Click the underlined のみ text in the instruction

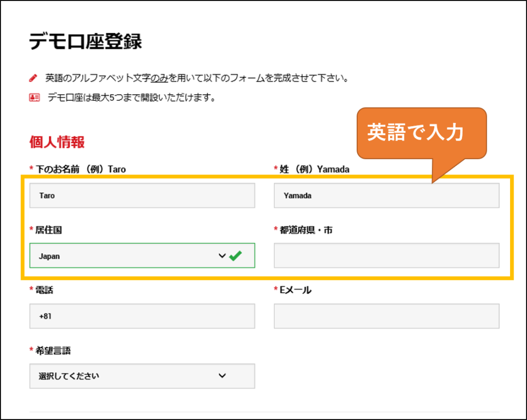pos(160,78)
